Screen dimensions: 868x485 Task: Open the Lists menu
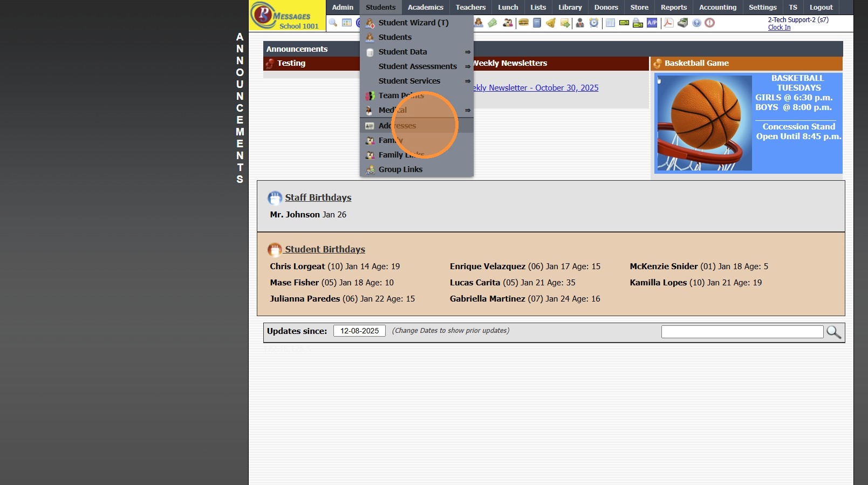pyautogui.click(x=538, y=8)
